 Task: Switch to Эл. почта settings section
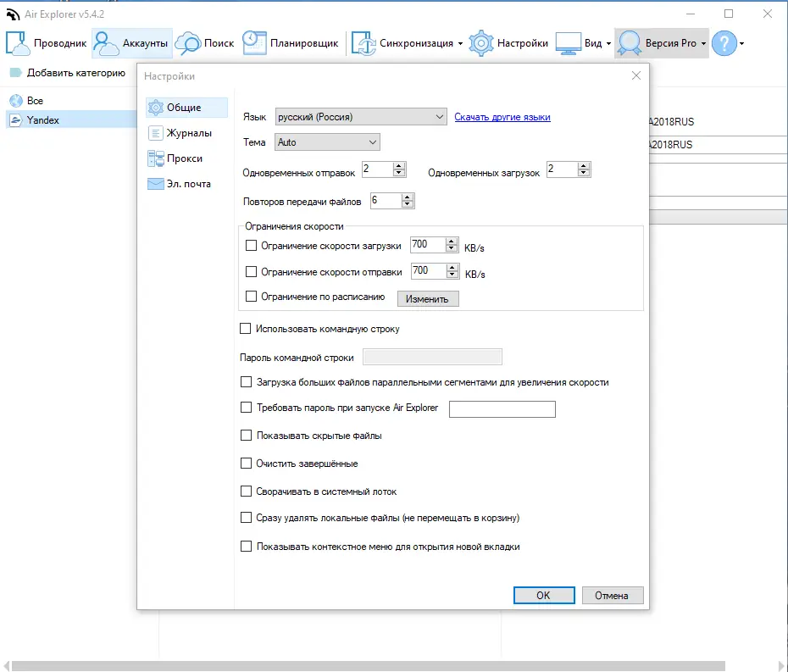click(x=187, y=184)
